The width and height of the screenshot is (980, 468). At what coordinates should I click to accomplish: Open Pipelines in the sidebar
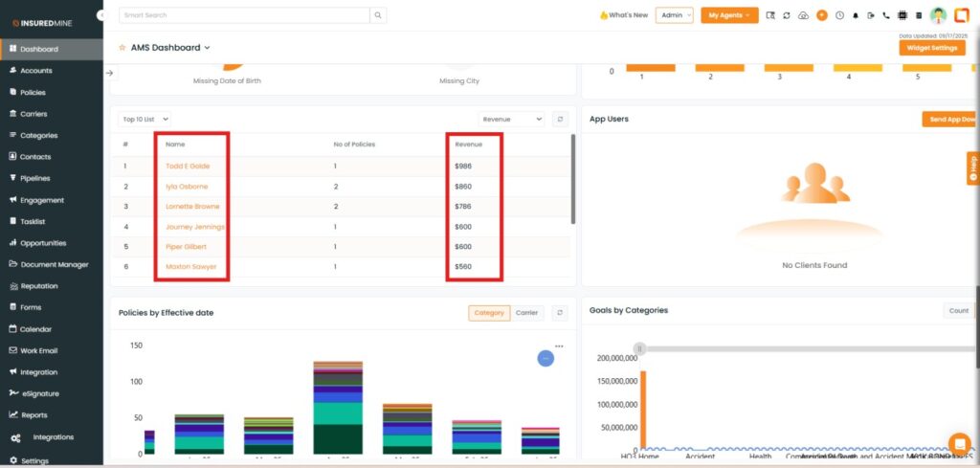tap(35, 178)
